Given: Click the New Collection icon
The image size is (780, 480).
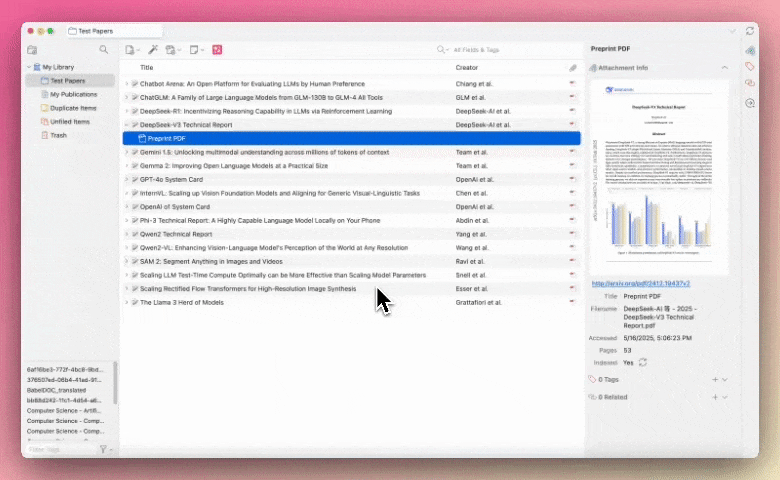Looking at the screenshot, I should click(32, 50).
